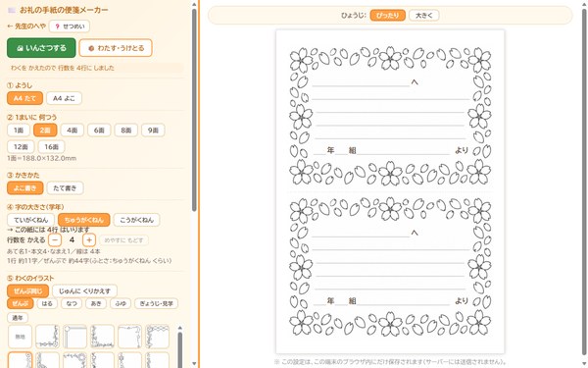Open the せつめい help button
This screenshot has width=588, height=368.
[x=70, y=26]
